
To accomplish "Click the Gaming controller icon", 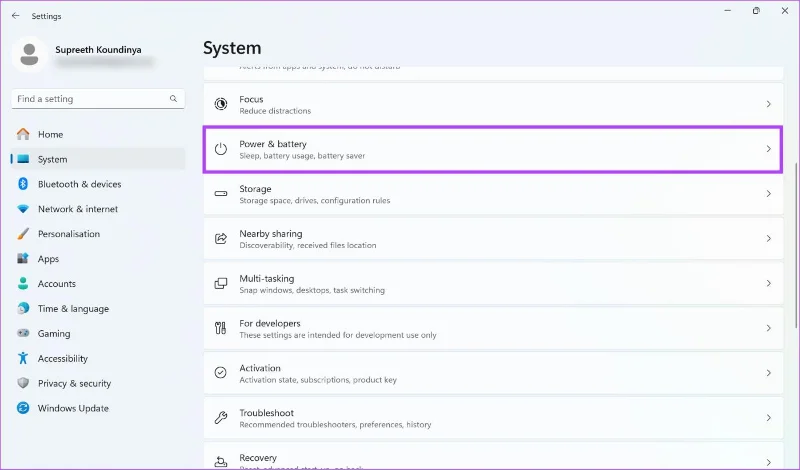I will tap(23, 333).
